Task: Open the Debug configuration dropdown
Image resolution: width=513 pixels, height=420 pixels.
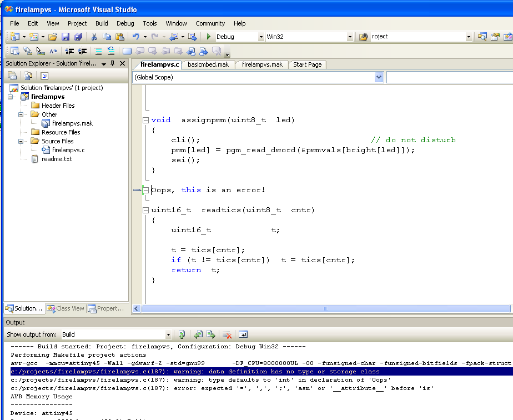Action: point(261,37)
